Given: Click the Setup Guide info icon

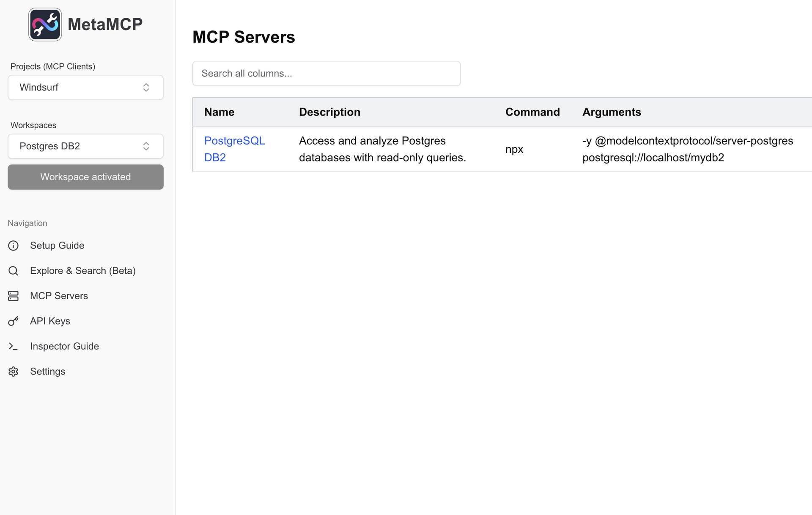Looking at the screenshot, I should tap(14, 245).
